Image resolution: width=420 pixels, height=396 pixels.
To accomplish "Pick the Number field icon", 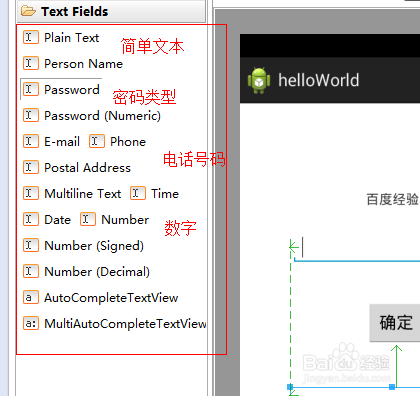I will [x=88, y=219].
